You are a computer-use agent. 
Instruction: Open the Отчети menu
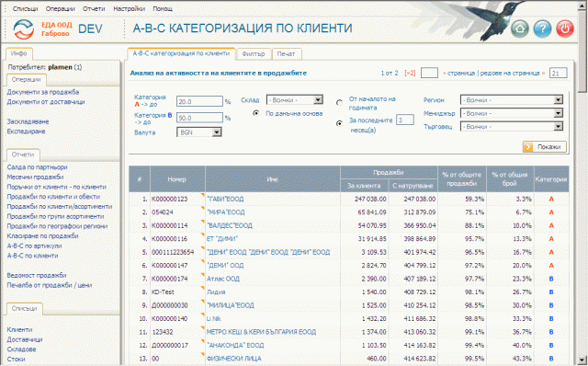[x=94, y=8]
